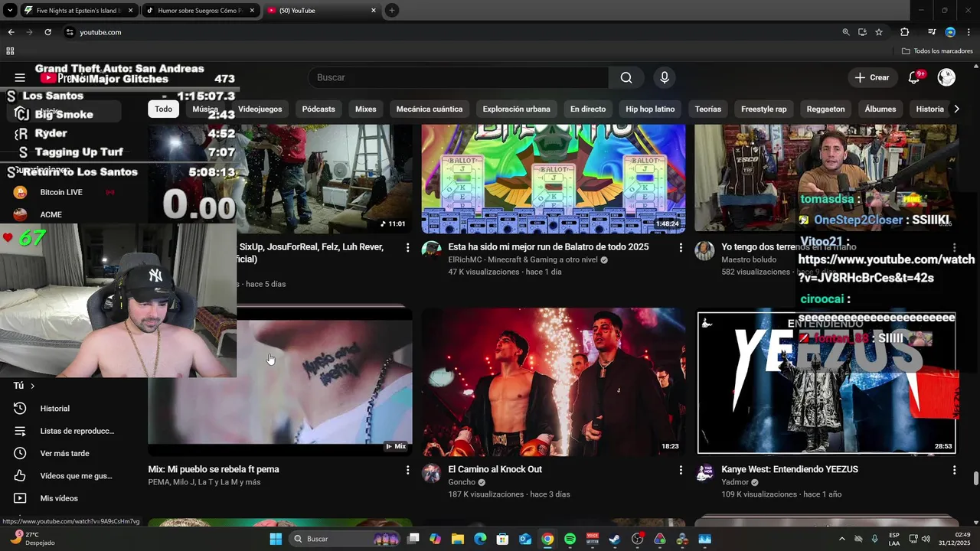Open Goncho channel avatar
This screenshot has height=551, width=980.
432,473
